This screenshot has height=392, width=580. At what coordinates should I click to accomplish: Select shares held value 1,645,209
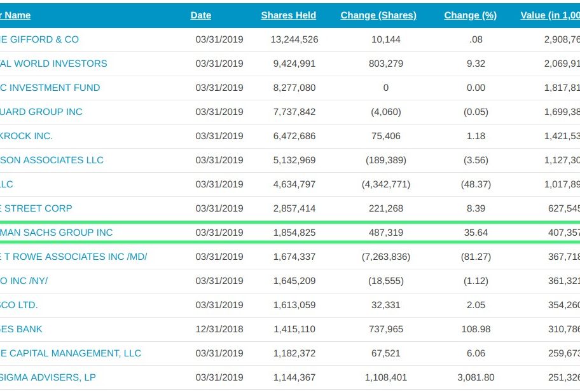[x=294, y=281]
